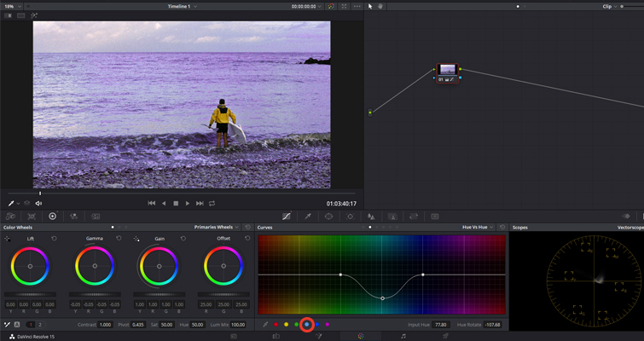Select the magenta hue preset dot
Screen dimensions: 644x341
pos(328,325)
